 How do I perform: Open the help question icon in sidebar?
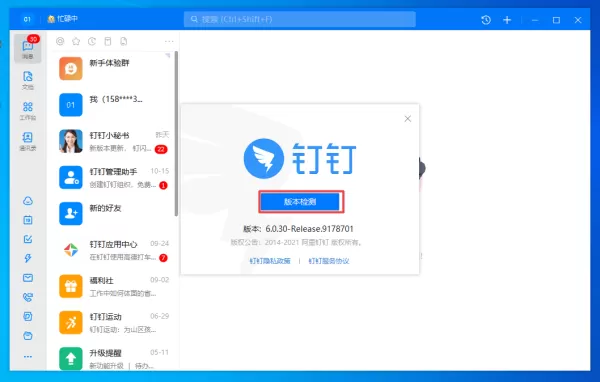(28, 317)
